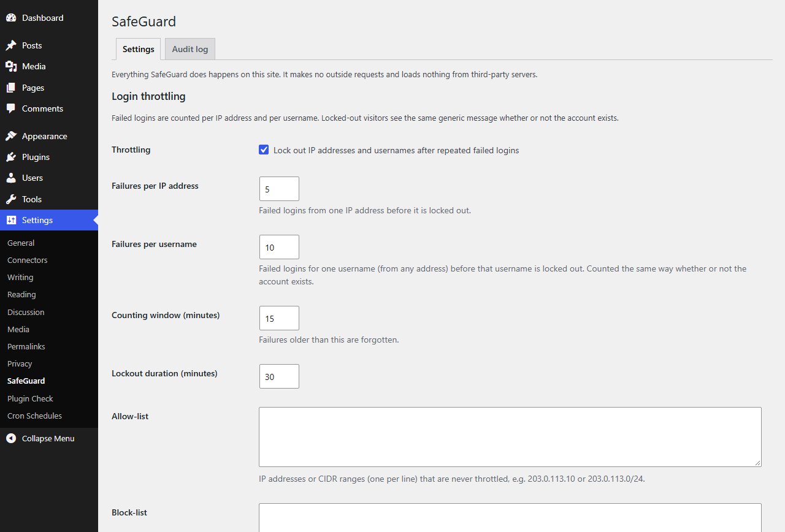Image resolution: width=785 pixels, height=532 pixels.
Task: Open Connectors settings submenu item
Action: click(28, 260)
